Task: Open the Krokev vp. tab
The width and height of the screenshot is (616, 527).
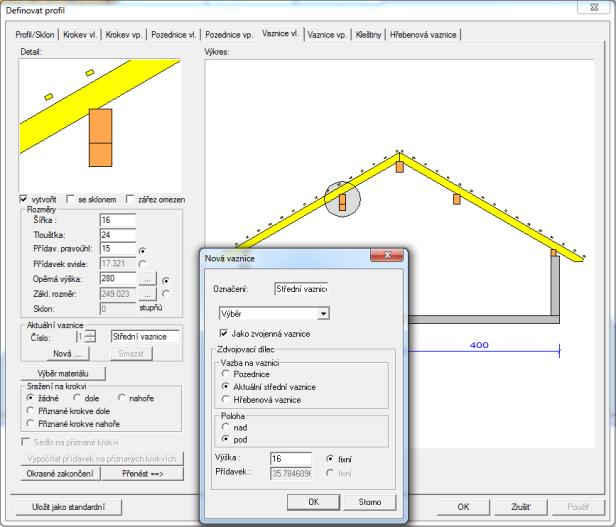Action: (124, 35)
